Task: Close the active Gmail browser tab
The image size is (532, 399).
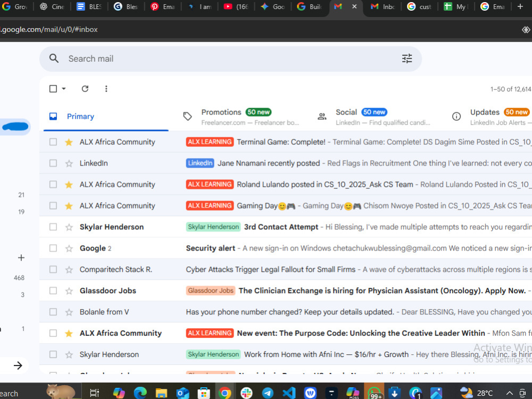Action: click(354, 6)
